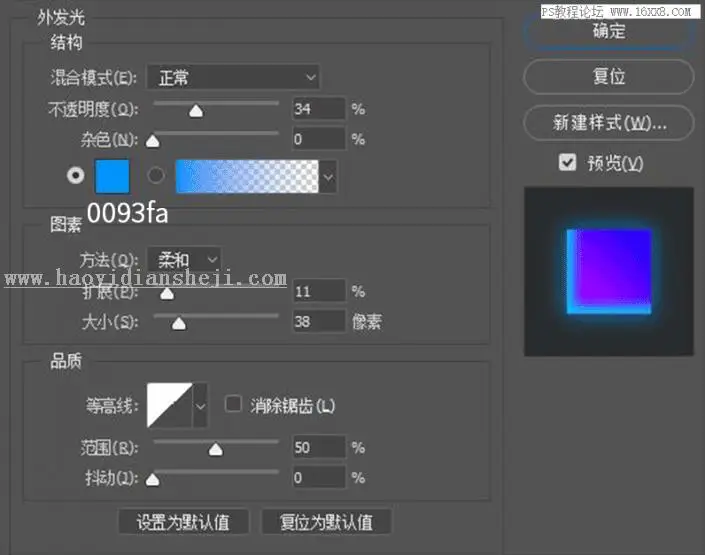The height and width of the screenshot is (555, 705).
Task: Click 复位为默认值 reset to default button
Action: (x=326, y=522)
